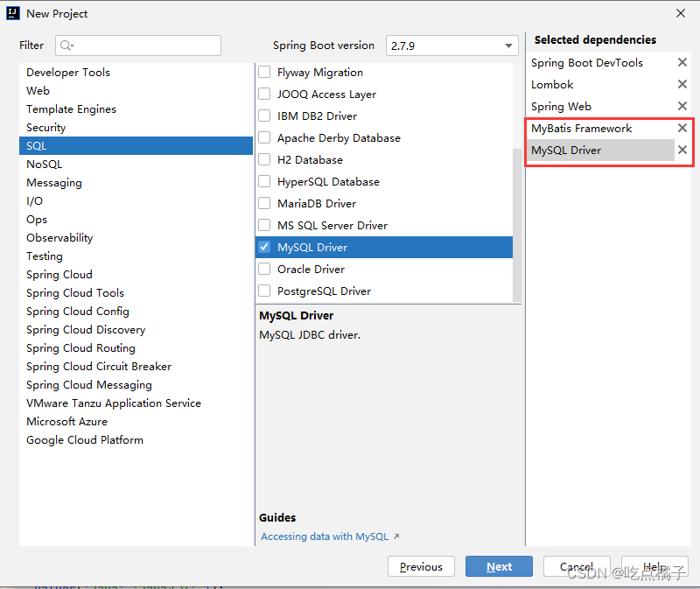
Task: Select Spring Cloud Config category
Action: pos(136,312)
